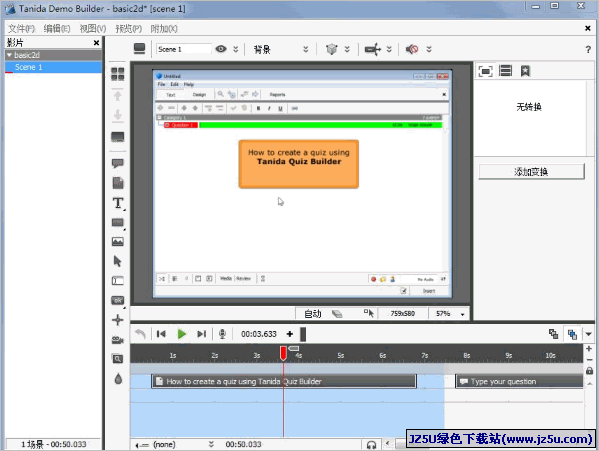Viewport: 599px width, 451px height.
Task: Select the water drop blur tool
Action: pos(118,378)
